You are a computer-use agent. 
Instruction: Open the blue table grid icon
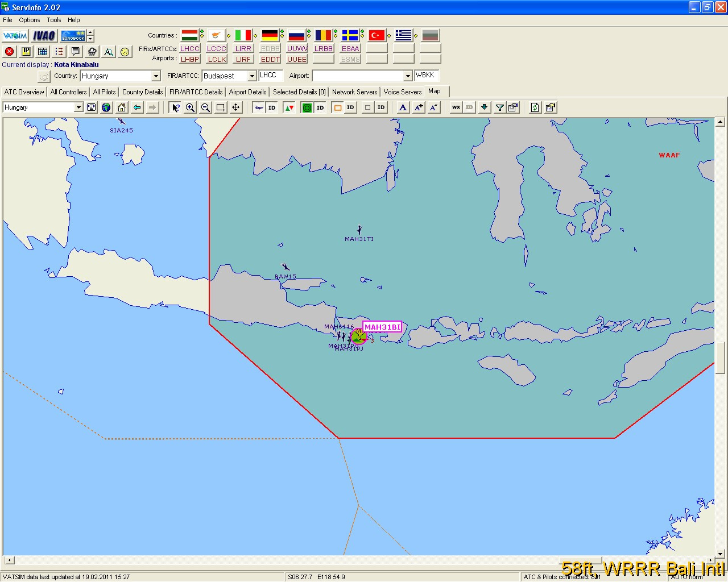click(43, 51)
